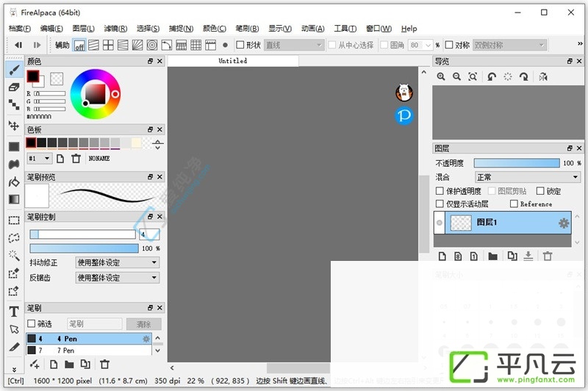Open the 混合 blend mode dropdown
588x391 pixels.
click(527, 177)
